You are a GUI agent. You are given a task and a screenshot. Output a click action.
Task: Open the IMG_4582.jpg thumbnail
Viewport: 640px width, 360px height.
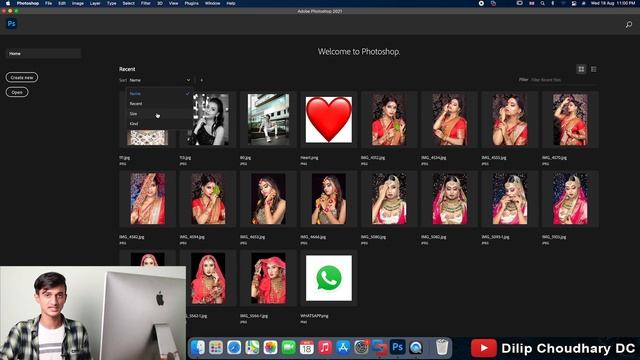147,199
